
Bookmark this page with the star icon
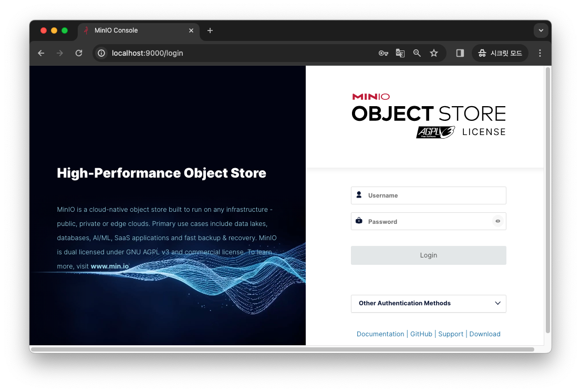click(434, 53)
